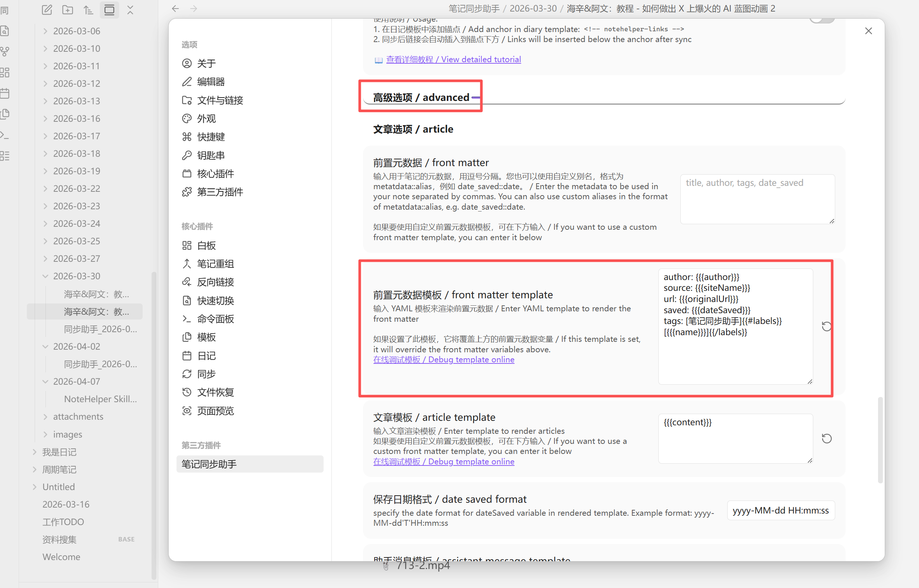Click the calendar icon beside 日记
The image size is (919, 588).
tap(187, 356)
